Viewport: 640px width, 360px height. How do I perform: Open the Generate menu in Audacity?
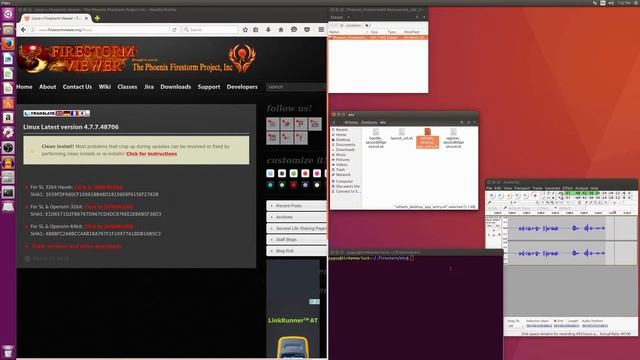tap(552, 188)
